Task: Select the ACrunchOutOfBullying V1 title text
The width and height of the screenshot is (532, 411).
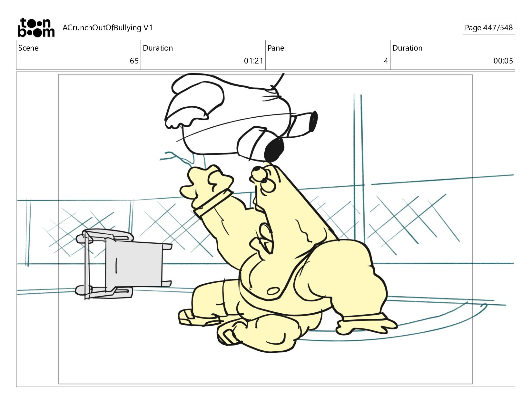Action: pos(107,28)
